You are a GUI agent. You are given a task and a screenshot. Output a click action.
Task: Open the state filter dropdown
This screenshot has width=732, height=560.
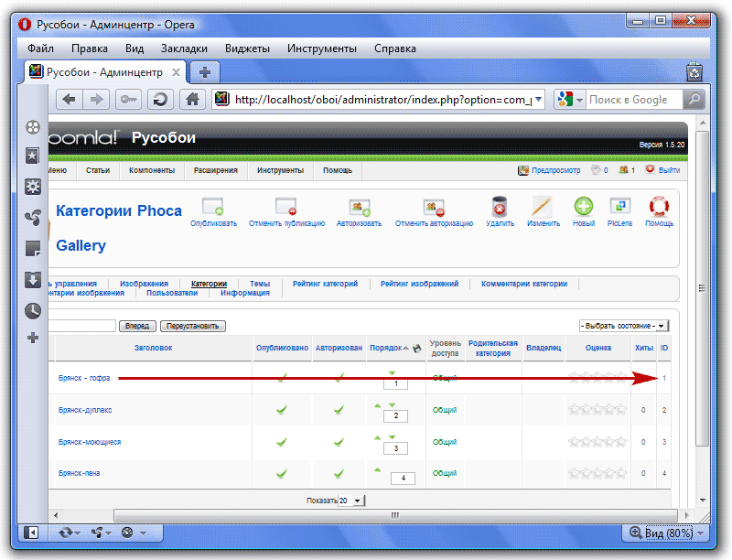point(623,326)
